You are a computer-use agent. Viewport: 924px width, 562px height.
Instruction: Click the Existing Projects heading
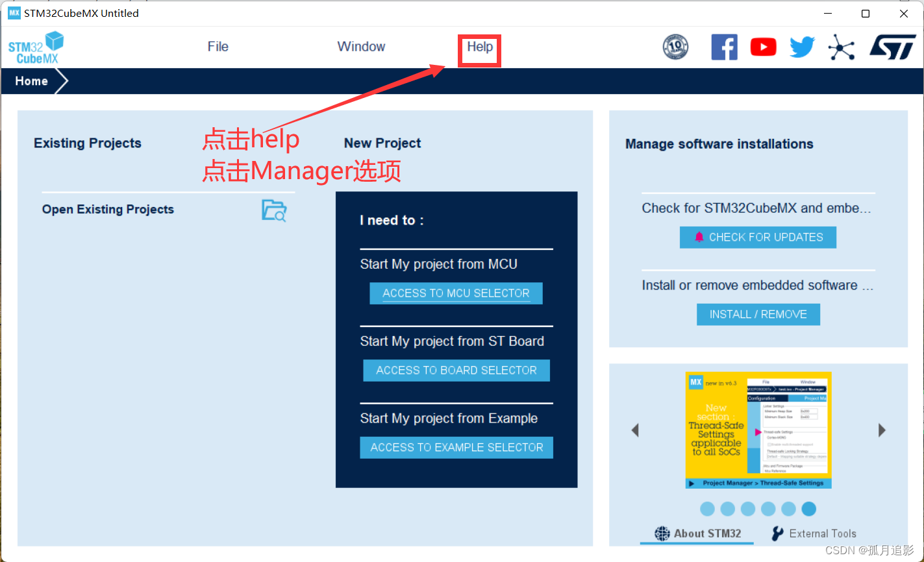point(88,143)
